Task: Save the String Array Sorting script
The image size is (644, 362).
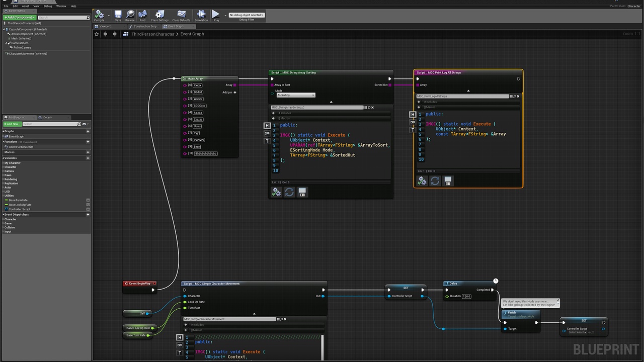Action: click(302, 192)
